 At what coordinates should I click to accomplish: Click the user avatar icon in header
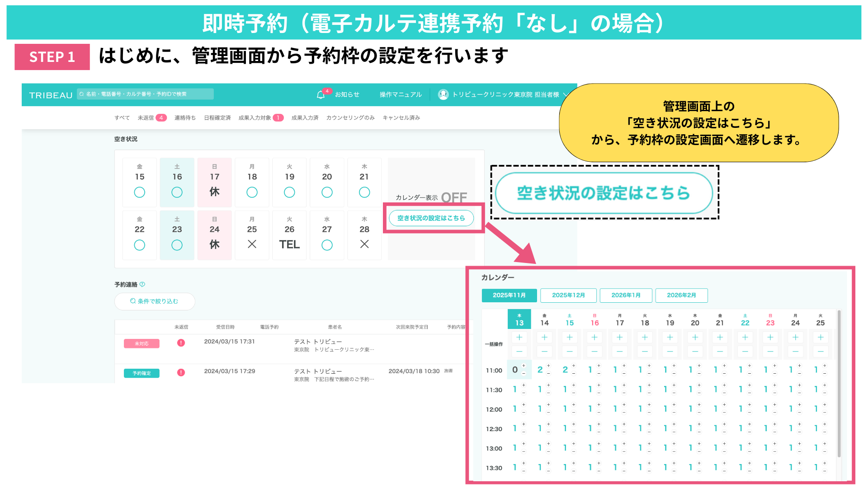click(x=443, y=94)
